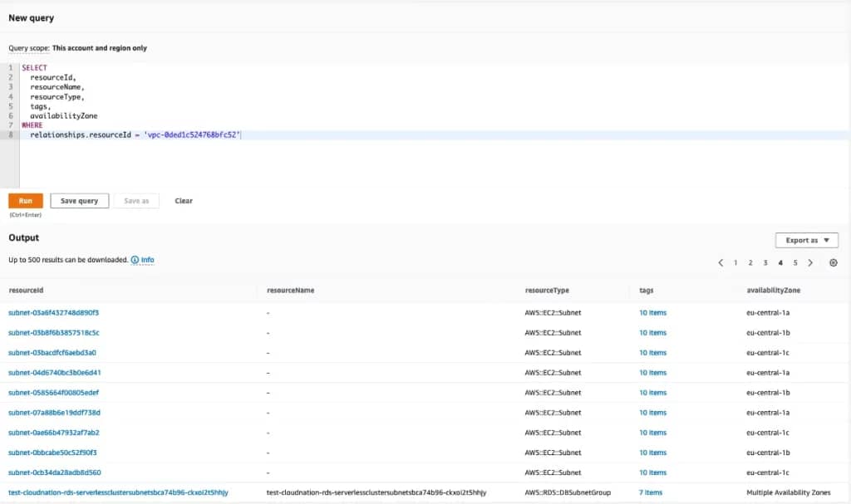Image resolution: width=851 pixels, height=504 pixels.
Task: Click the resourceType column header
Action: [547, 291]
